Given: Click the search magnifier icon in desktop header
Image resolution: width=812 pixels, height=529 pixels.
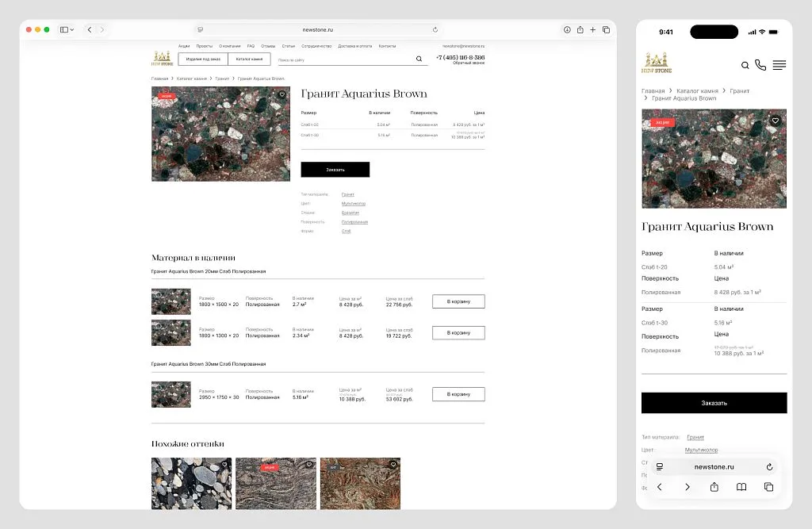Looking at the screenshot, I should coord(419,59).
